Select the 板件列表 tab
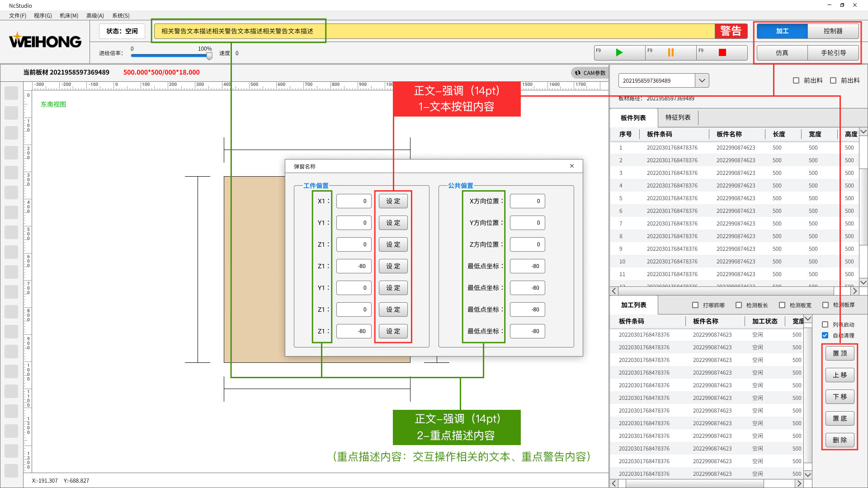Image resolution: width=868 pixels, height=488 pixels. pyautogui.click(x=633, y=117)
